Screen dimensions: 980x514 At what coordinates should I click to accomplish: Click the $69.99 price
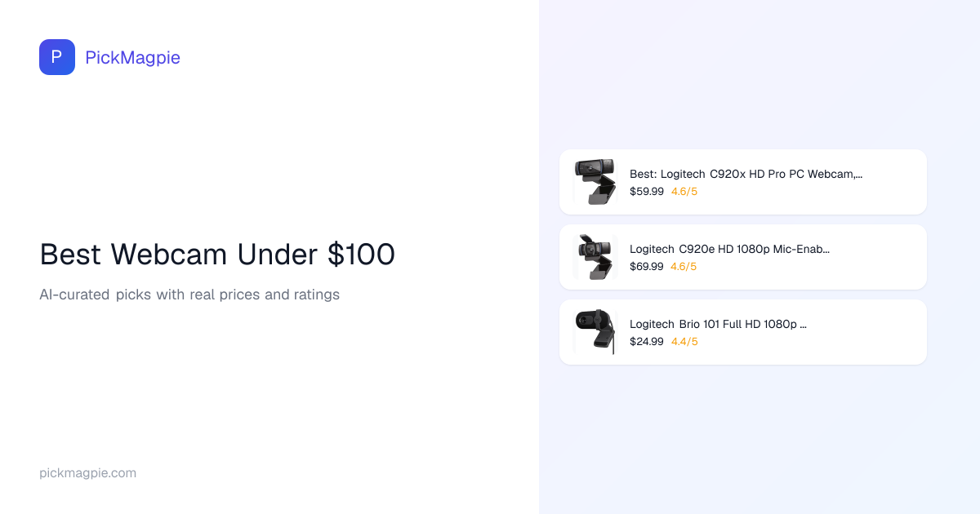point(647,267)
